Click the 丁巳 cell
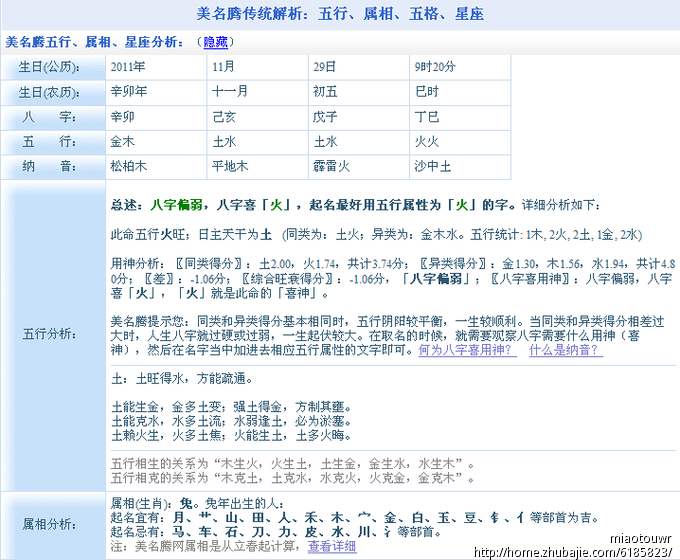The width and height of the screenshot is (680, 560). pos(460,118)
